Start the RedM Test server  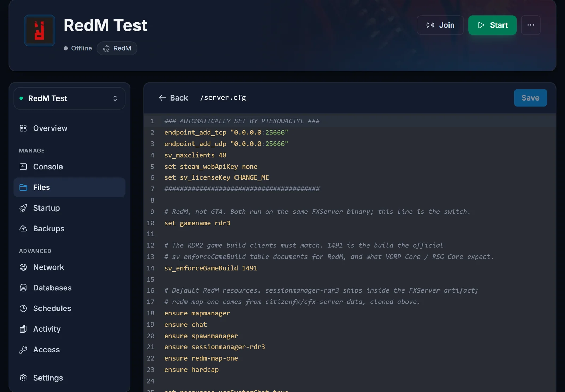(492, 25)
